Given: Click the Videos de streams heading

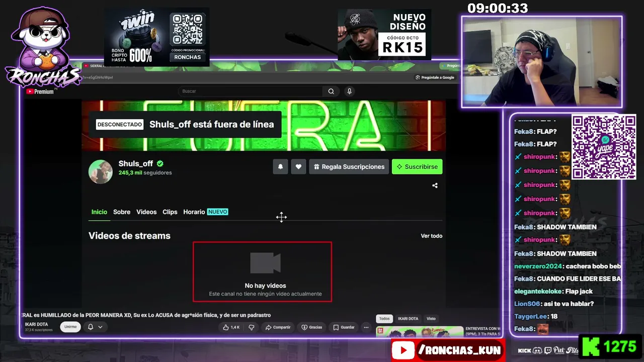Looking at the screenshot, I should coord(129,236).
